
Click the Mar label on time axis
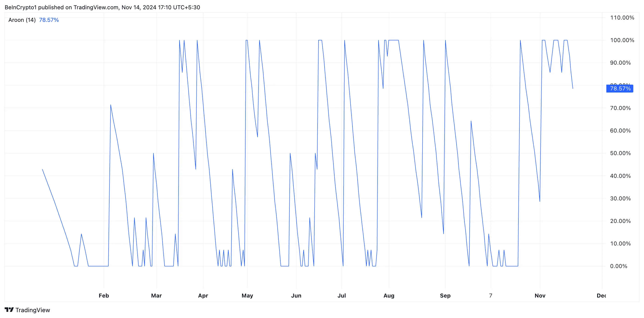(x=156, y=295)
